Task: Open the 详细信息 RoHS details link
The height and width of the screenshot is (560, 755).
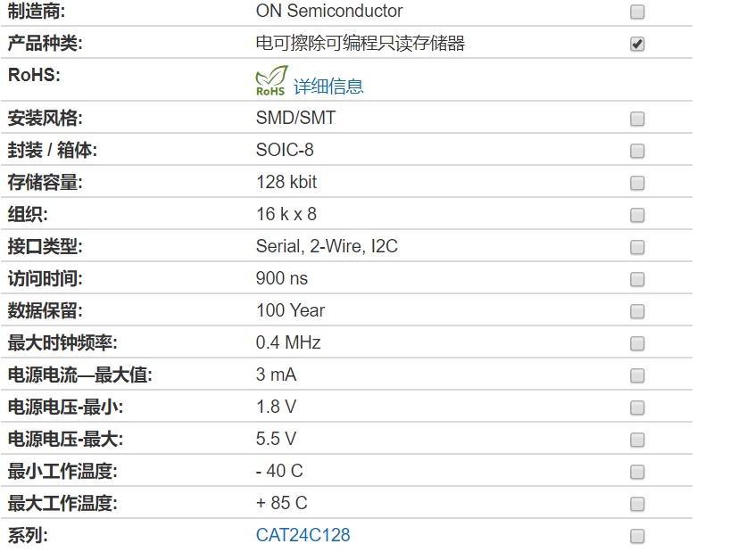Action: click(x=328, y=86)
